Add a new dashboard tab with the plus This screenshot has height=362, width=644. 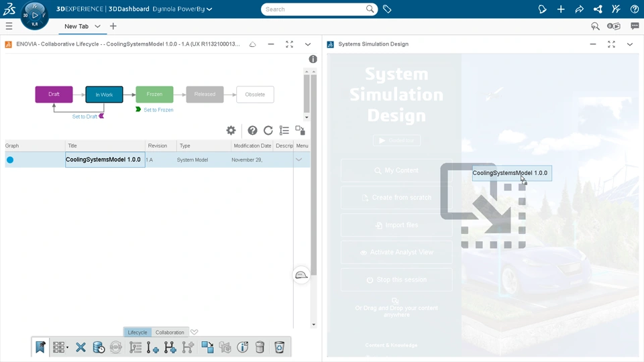pyautogui.click(x=113, y=26)
